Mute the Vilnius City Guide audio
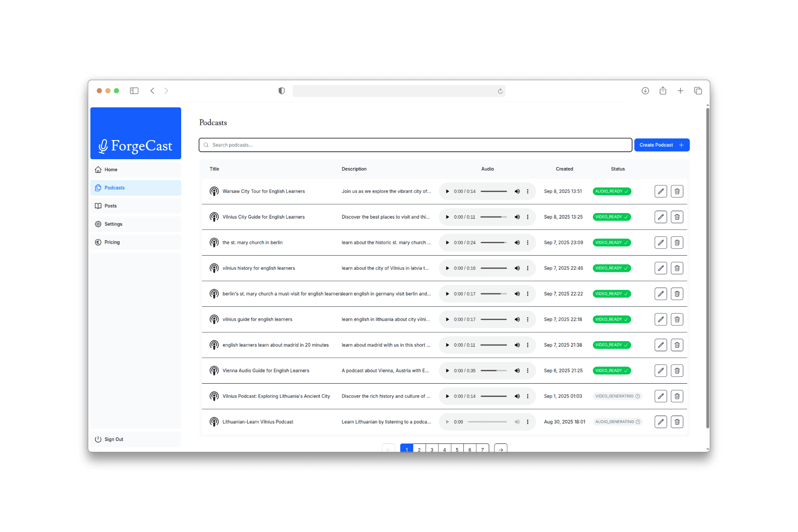798x532 pixels. [517, 217]
